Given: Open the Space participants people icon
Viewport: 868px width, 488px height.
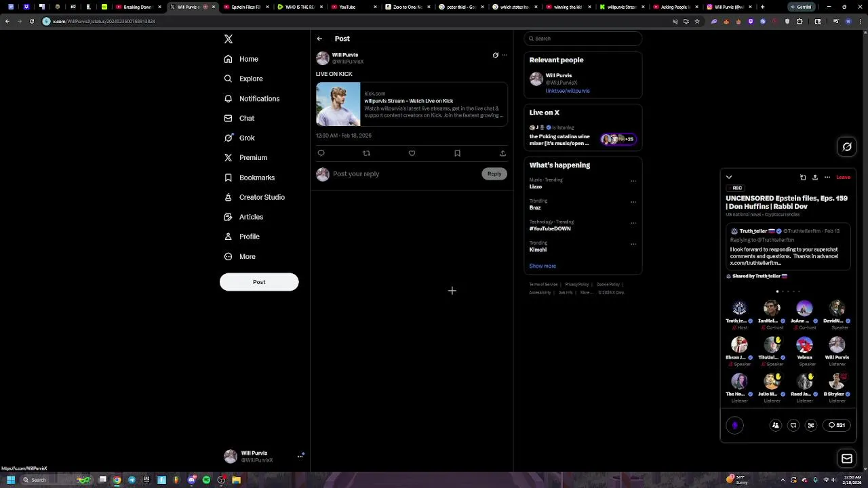Looking at the screenshot, I should coord(776,426).
